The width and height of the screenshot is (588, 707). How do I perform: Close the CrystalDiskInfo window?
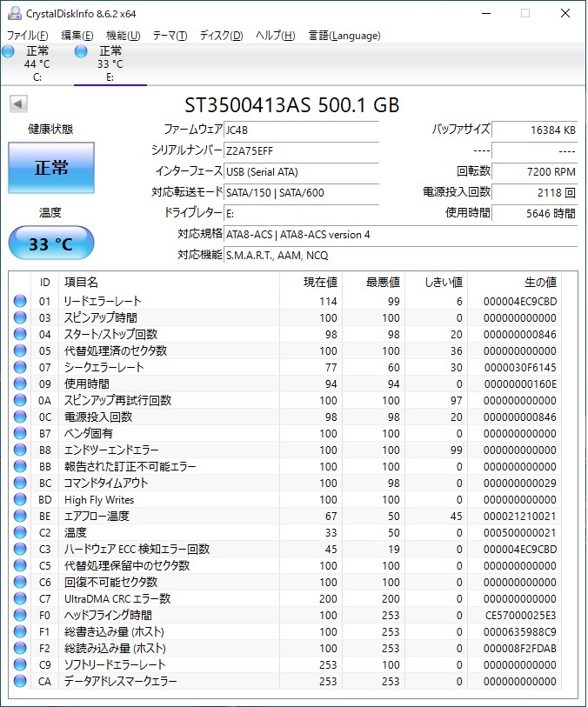coord(565,13)
